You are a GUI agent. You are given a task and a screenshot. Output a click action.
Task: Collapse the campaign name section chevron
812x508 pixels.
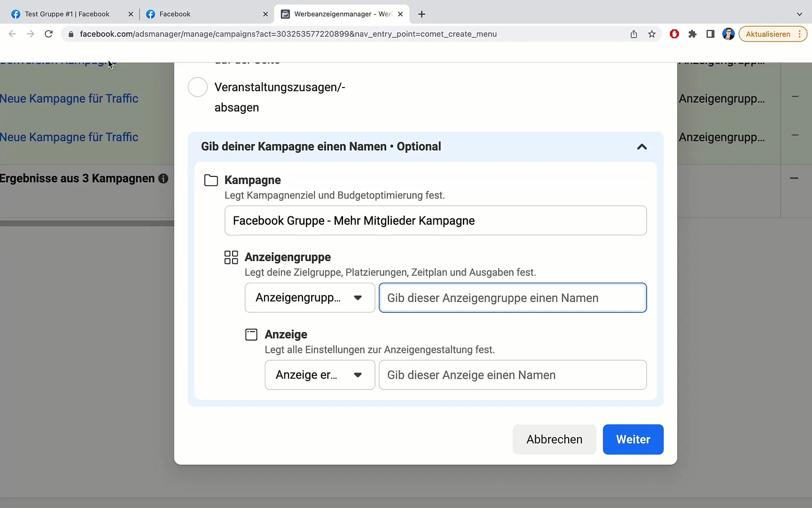(x=642, y=147)
